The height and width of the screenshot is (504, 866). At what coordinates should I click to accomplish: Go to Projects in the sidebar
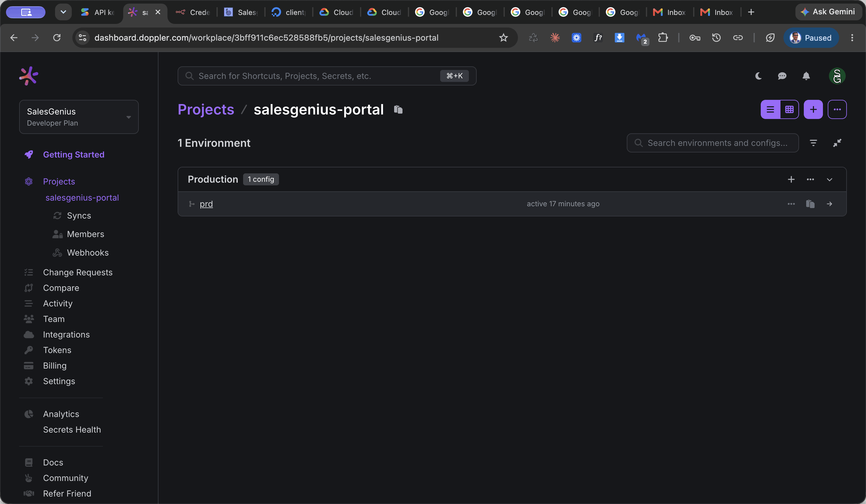[x=59, y=181]
